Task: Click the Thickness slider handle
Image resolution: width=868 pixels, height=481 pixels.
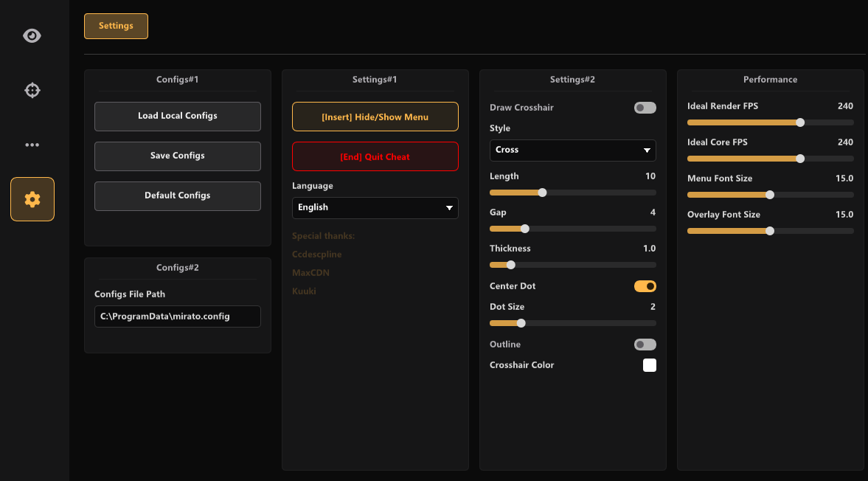Action: pyautogui.click(x=511, y=265)
